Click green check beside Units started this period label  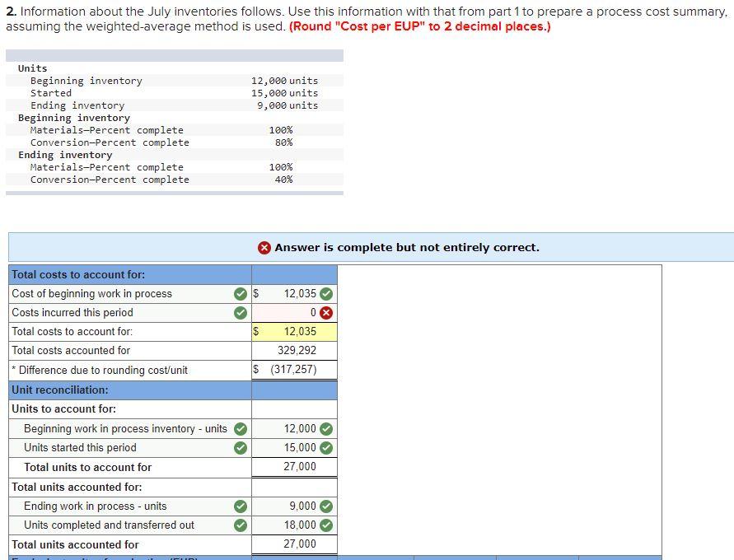[241, 448]
